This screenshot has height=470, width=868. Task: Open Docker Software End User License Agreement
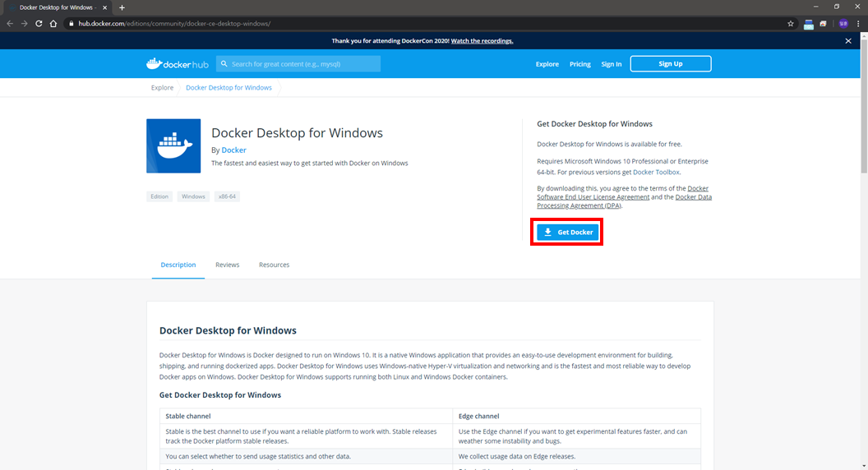pyautogui.click(x=593, y=197)
